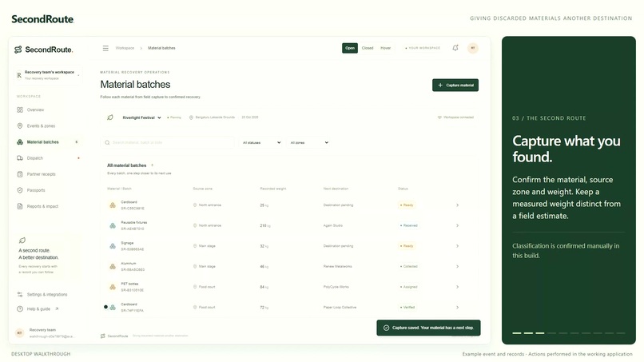Open the All zones filter

(x=309, y=142)
